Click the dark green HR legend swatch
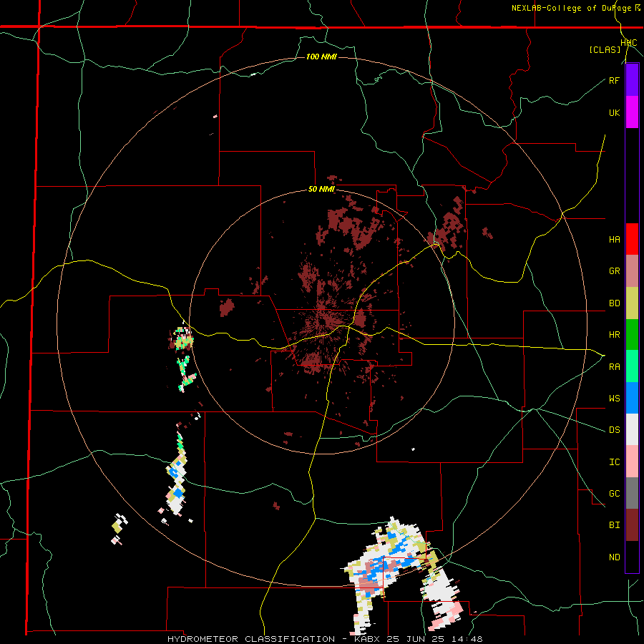The image size is (644, 644). tap(632, 335)
